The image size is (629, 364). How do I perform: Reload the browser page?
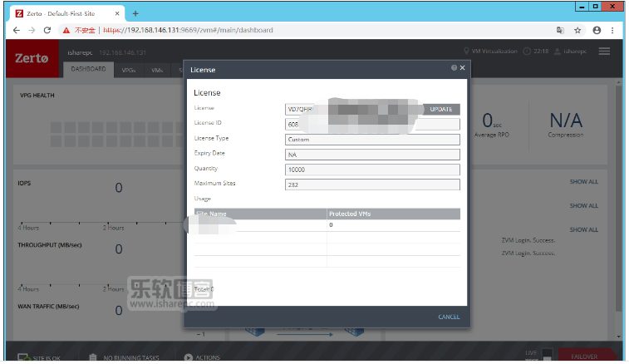tap(47, 30)
